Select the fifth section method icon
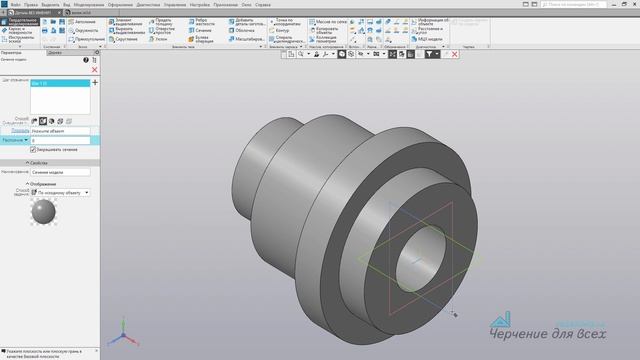The image size is (640, 360). click(69, 121)
